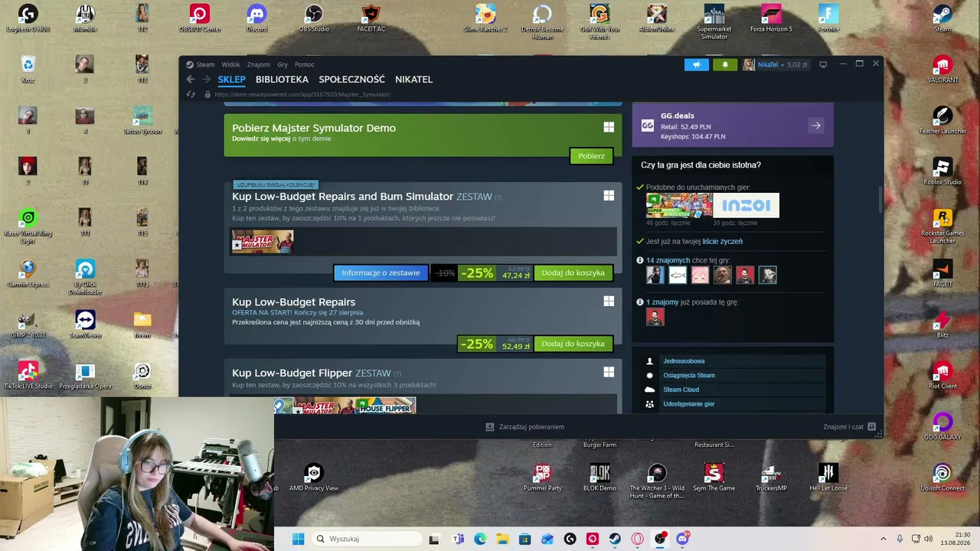Click the Steam store URL address
The image size is (980, 551).
pos(302,94)
